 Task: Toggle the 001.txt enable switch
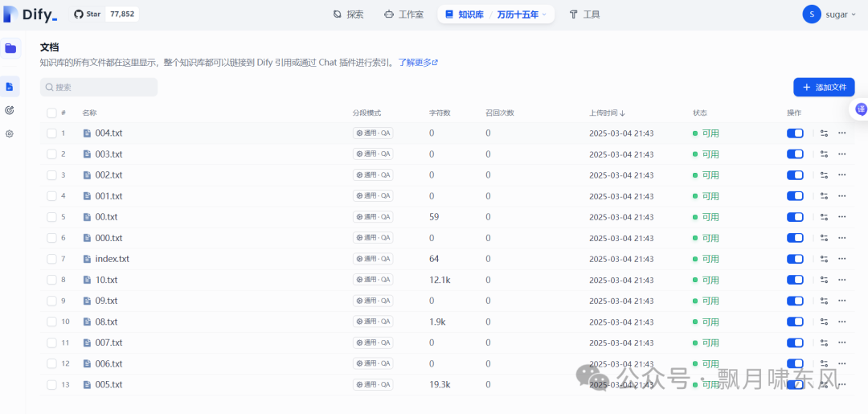click(795, 196)
